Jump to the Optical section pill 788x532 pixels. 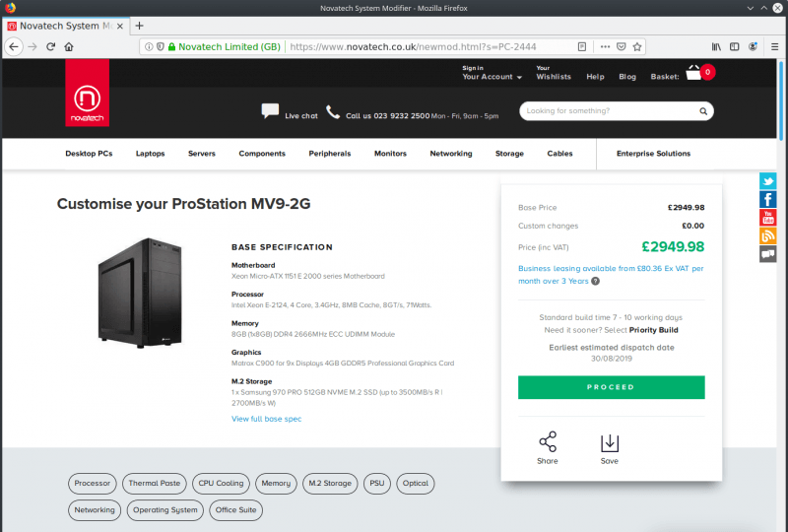click(415, 483)
